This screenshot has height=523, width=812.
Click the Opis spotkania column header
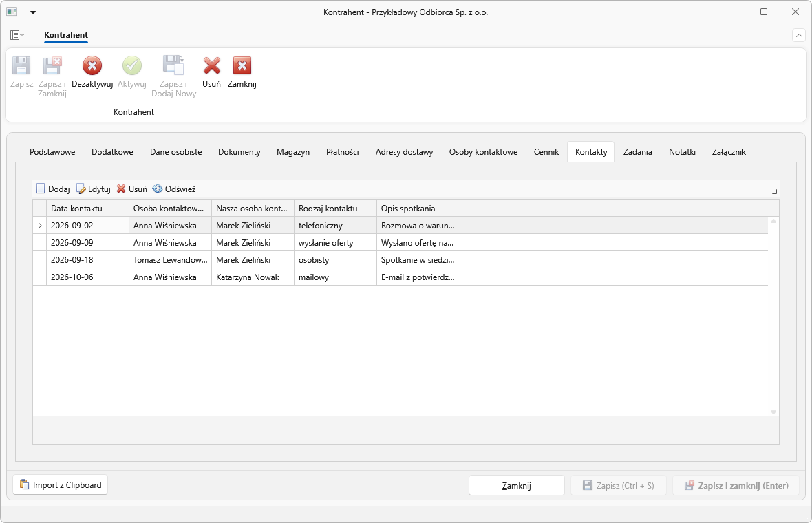pos(418,208)
